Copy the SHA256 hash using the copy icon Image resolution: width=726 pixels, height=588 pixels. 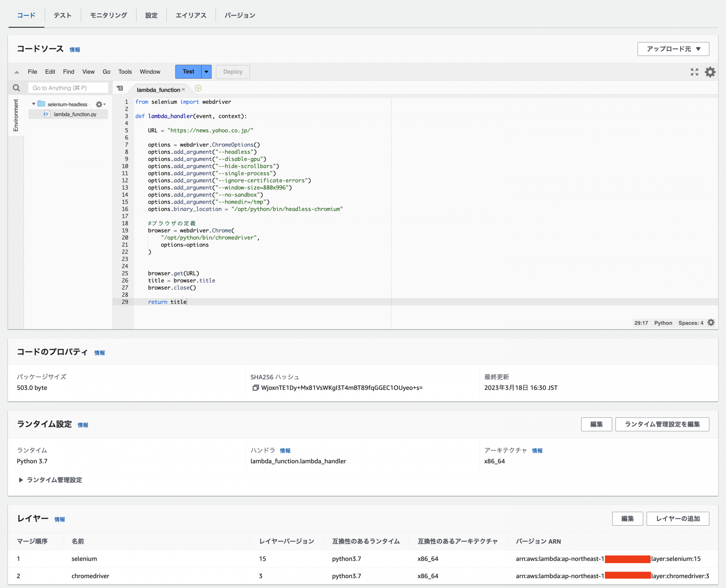coord(256,388)
